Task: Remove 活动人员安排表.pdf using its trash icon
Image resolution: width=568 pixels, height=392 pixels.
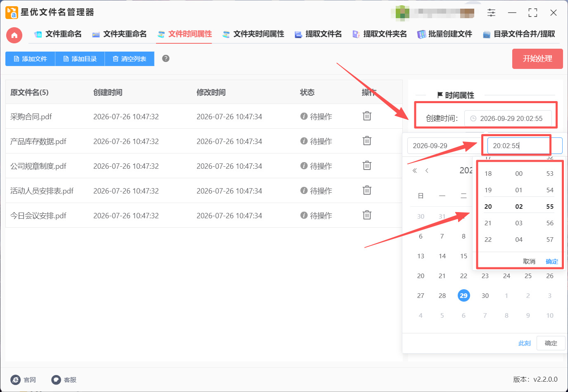Action: coord(367,190)
